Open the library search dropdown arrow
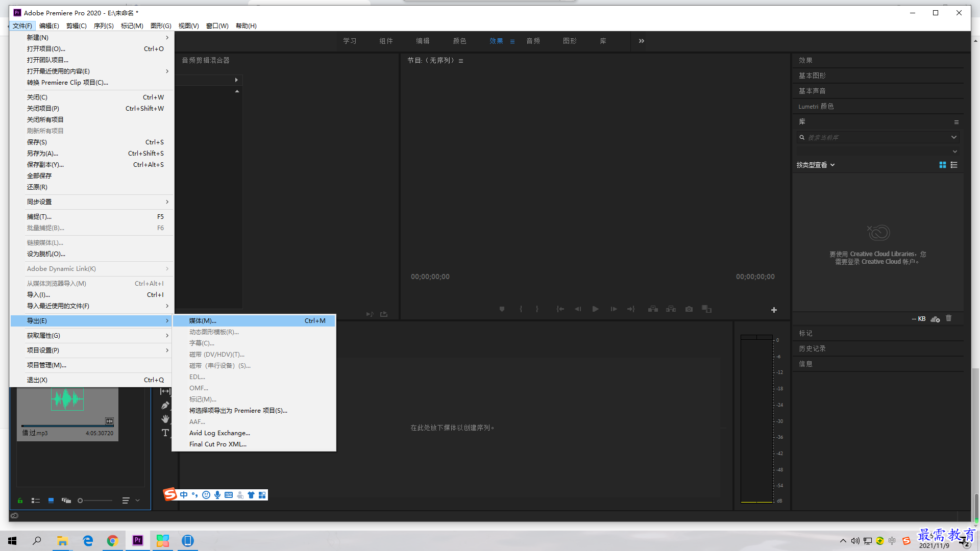The image size is (980, 551). 953,137
